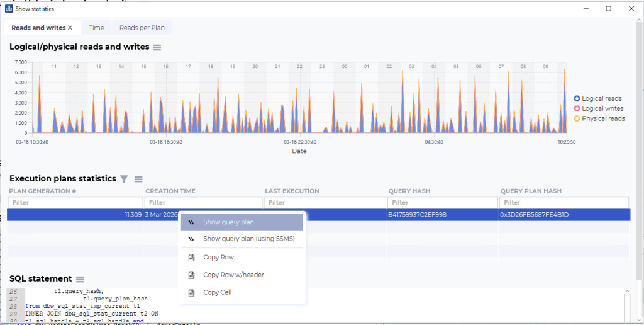Open the chart hamburger menu beside Logical/physical reads and writes
Image resolution: width=644 pixels, height=325 pixels.
point(157,47)
